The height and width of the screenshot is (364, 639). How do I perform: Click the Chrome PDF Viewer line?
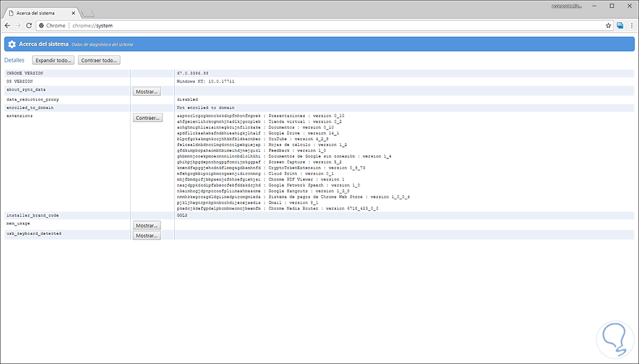tap(261, 179)
